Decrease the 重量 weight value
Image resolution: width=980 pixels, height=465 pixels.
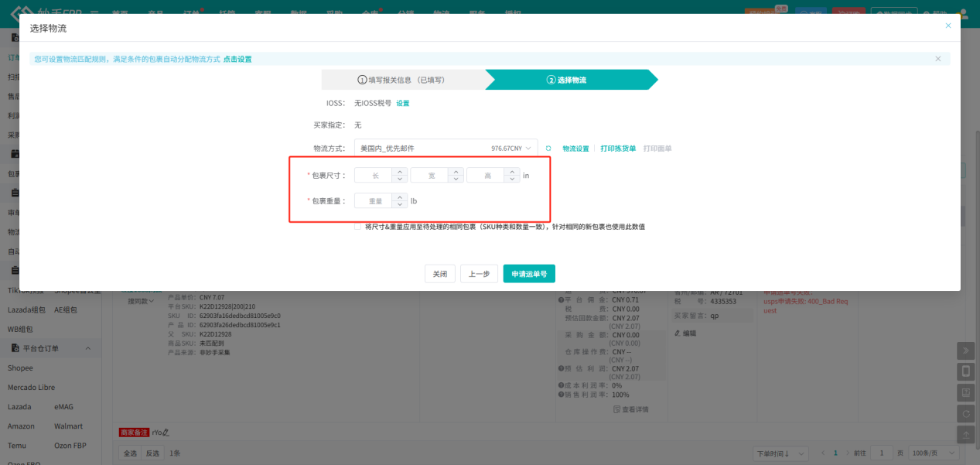pyautogui.click(x=400, y=204)
